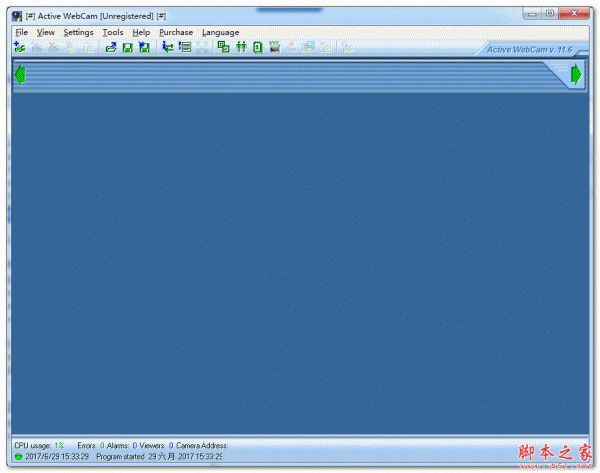The image size is (600, 473).
Task: Open the Tools menu
Action: (113, 32)
